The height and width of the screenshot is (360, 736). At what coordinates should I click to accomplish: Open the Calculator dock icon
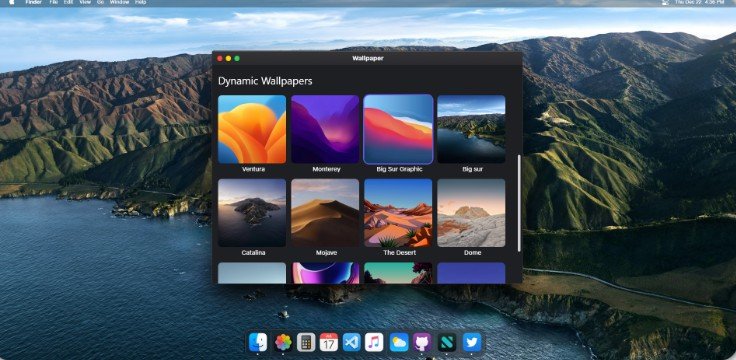point(306,342)
